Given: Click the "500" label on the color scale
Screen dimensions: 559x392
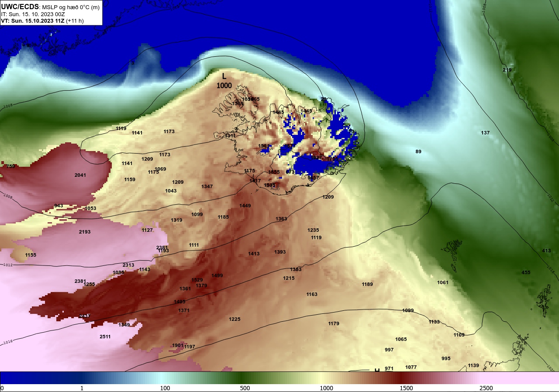Looking at the screenshot, I should (245, 388).
